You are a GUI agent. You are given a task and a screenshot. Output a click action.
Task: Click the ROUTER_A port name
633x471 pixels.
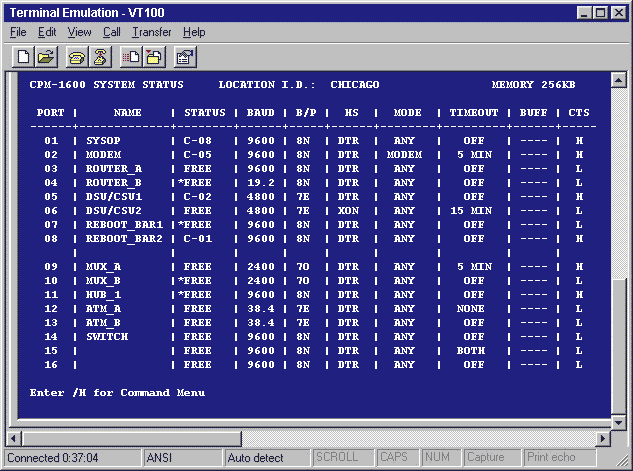pyautogui.click(x=113, y=169)
